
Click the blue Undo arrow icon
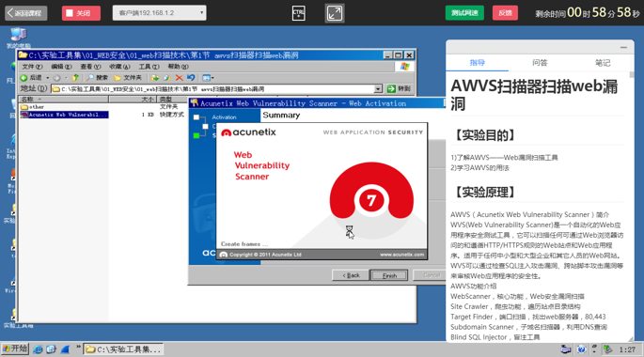pos(191,78)
